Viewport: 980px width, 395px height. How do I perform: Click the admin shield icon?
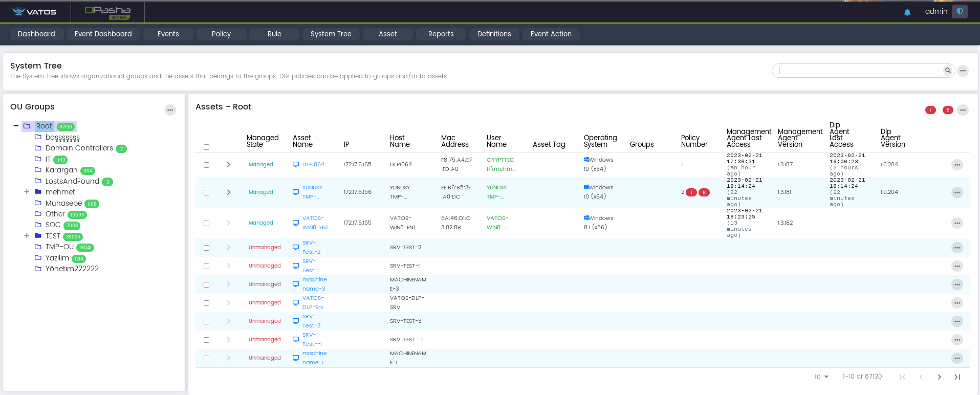coord(960,11)
